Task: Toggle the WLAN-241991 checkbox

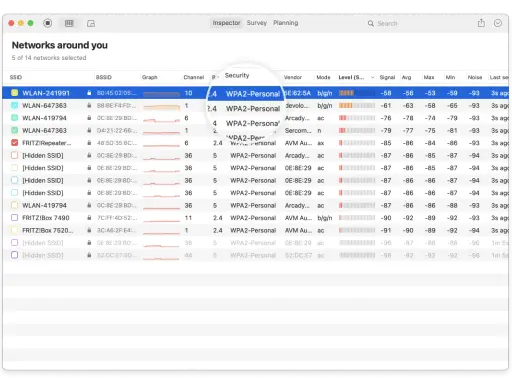Action: [x=14, y=93]
